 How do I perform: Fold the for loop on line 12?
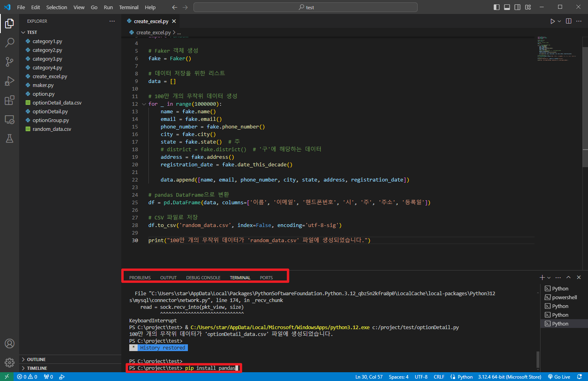click(x=144, y=104)
